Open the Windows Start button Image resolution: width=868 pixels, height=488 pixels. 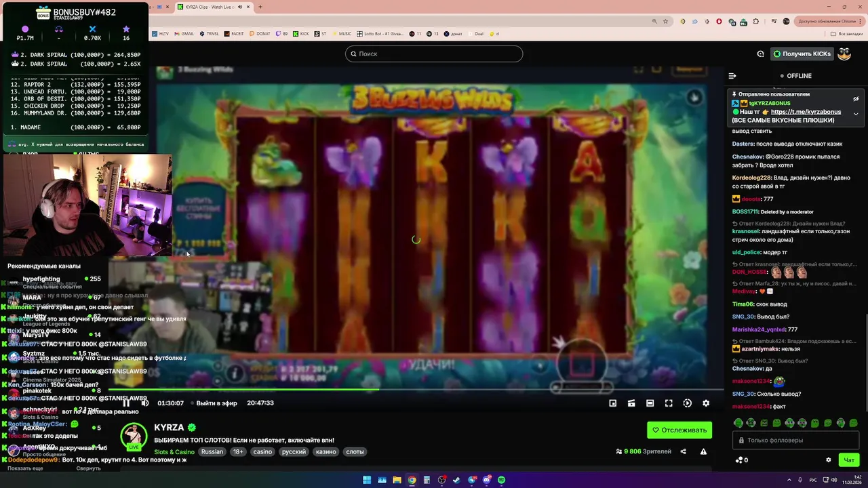(367, 480)
